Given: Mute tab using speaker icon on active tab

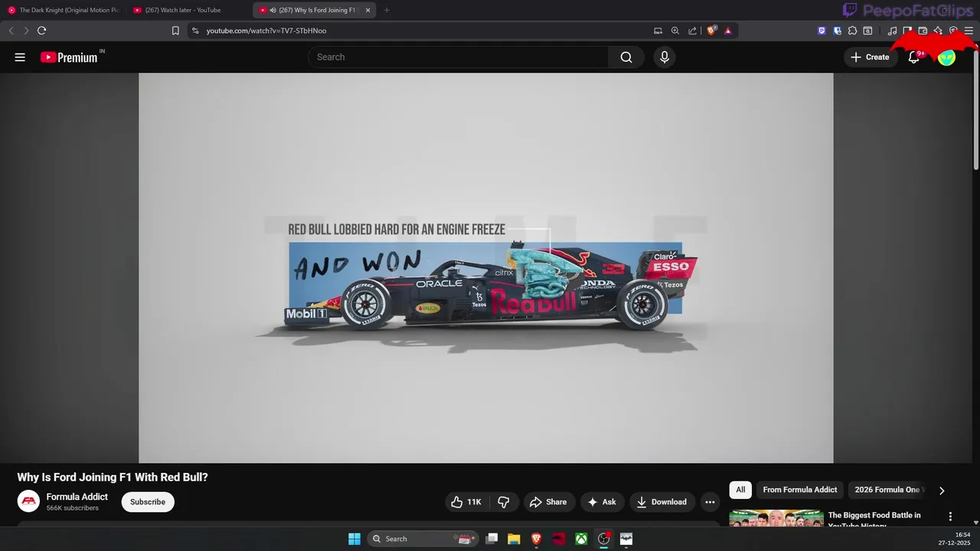Looking at the screenshot, I should tap(273, 10).
